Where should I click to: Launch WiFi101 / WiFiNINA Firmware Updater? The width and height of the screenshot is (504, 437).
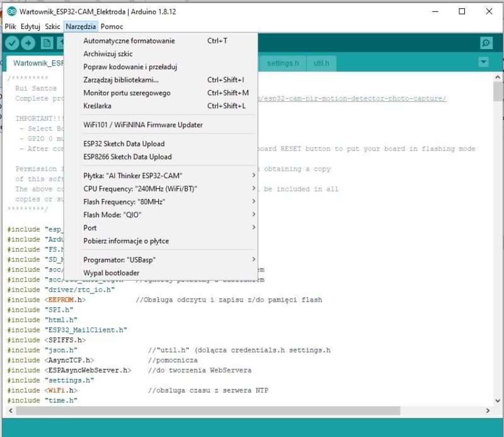tap(161, 125)
